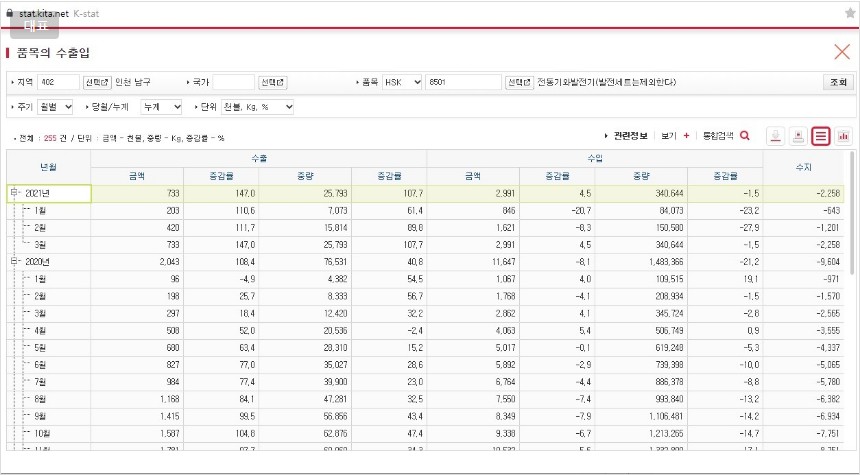Viewport: 860px width, 475px height.
Task: Collapse the 2021년 tree row
Action: (x=14, y=193)
